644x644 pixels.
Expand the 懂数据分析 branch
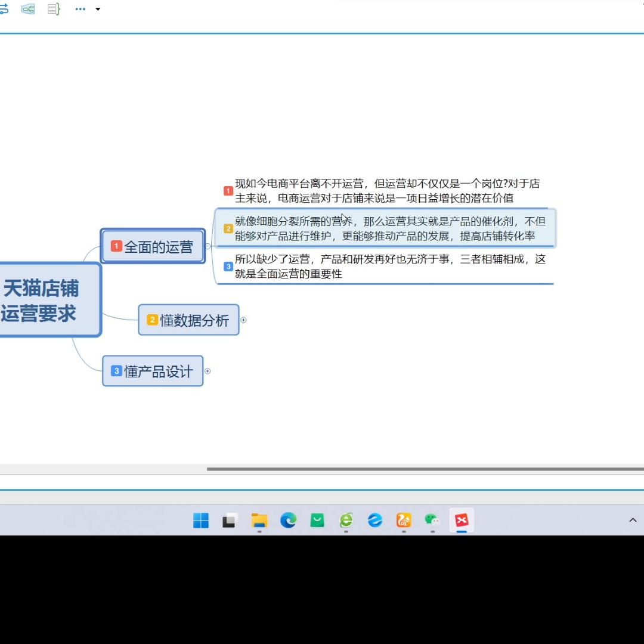243,320
